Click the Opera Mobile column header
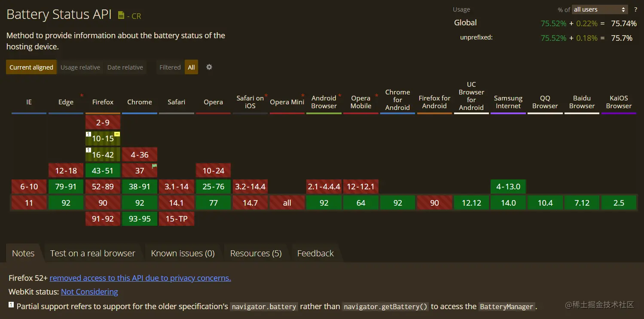The image size is (644, 319). 361,102
